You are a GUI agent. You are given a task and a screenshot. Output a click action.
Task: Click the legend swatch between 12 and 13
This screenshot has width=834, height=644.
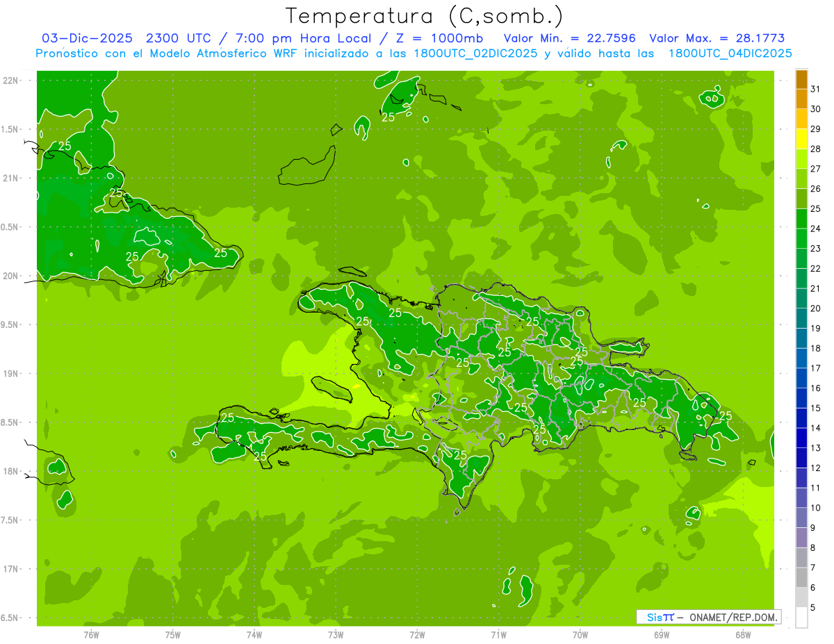801,458
